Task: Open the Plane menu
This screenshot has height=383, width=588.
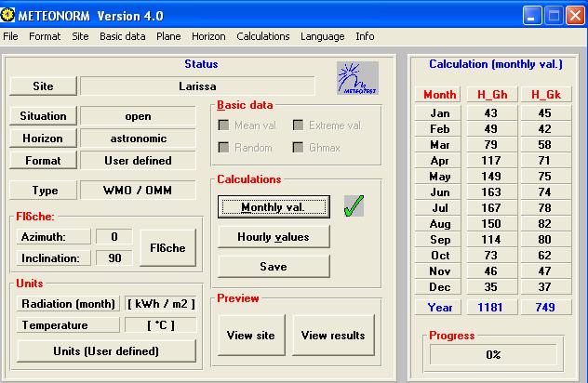Action: 168,36
